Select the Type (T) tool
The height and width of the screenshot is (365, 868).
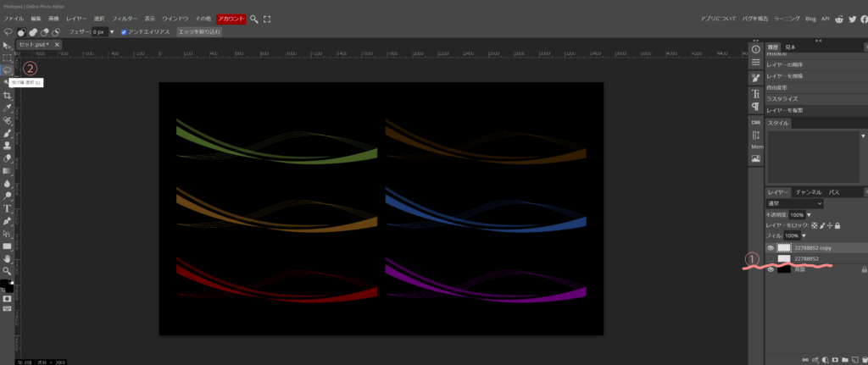[7, 207]
